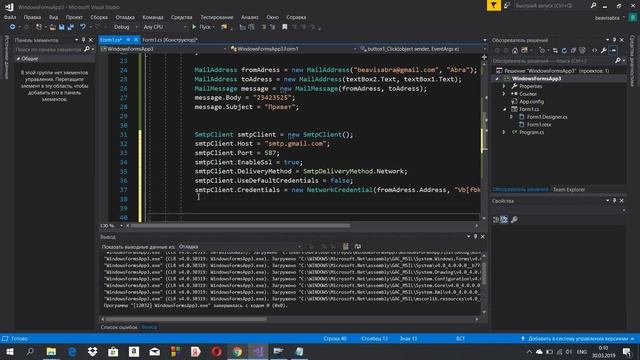Start debugging with the green Пуск button

click(x=203, y=27)
